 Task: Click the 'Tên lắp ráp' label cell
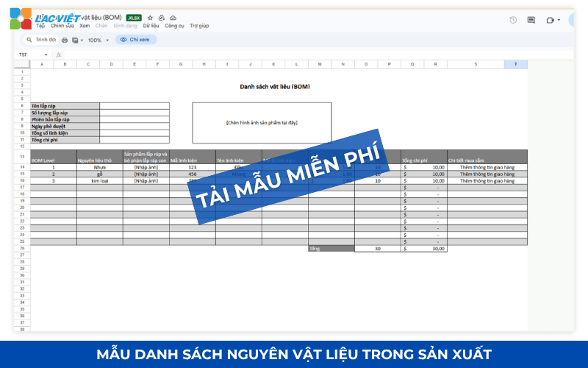point(65,106)
